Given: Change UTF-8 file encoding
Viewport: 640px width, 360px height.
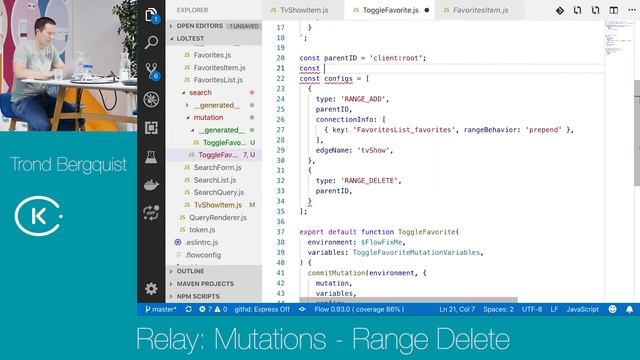Looking at the screenshot, I should [x=532, y=309].
